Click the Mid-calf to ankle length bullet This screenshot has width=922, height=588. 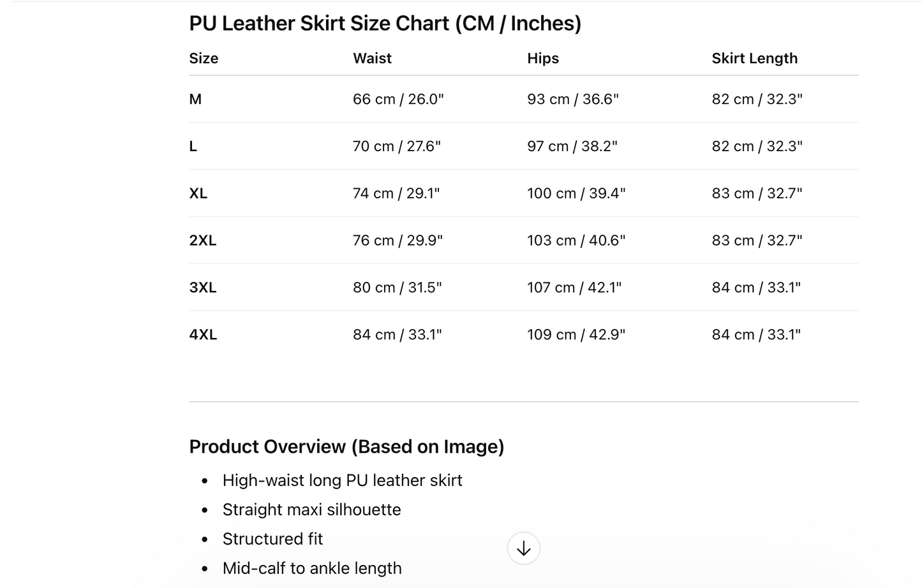pos(312,568)
